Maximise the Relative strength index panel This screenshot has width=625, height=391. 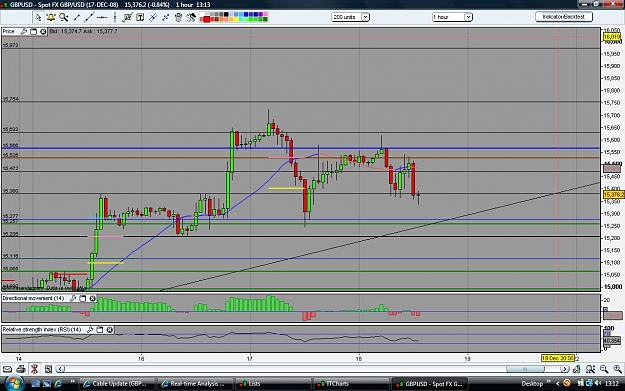click(x=100, y=330)
